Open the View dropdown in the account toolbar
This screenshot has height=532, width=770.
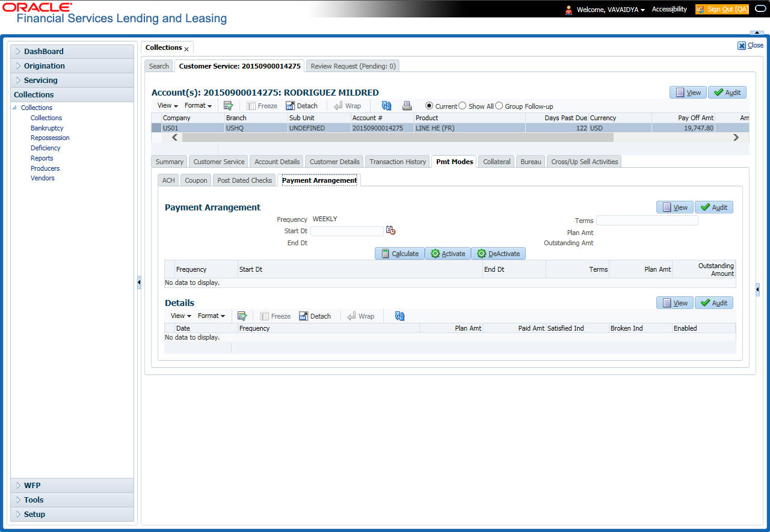[167, 106]
